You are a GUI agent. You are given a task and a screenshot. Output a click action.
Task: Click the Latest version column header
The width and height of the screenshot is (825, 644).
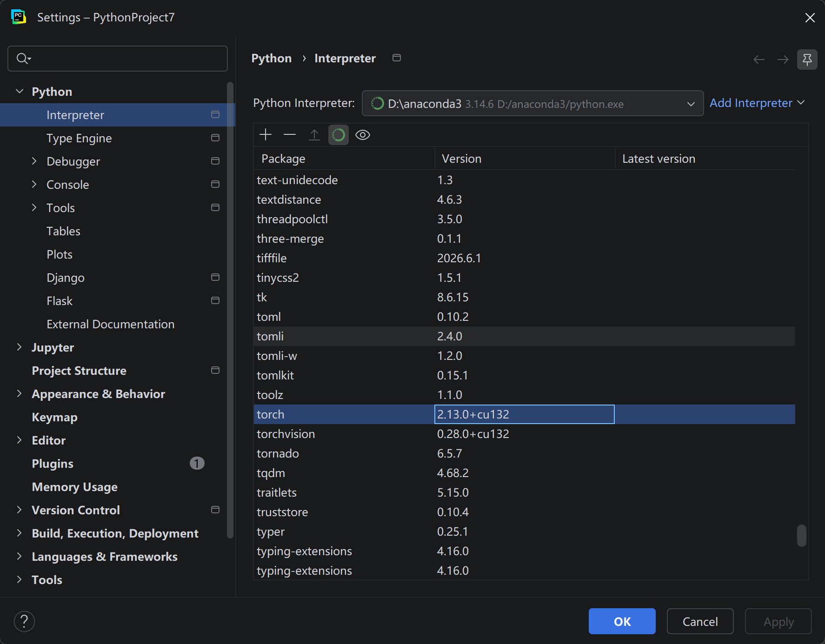pyautogui.click(x=705, y=159)
